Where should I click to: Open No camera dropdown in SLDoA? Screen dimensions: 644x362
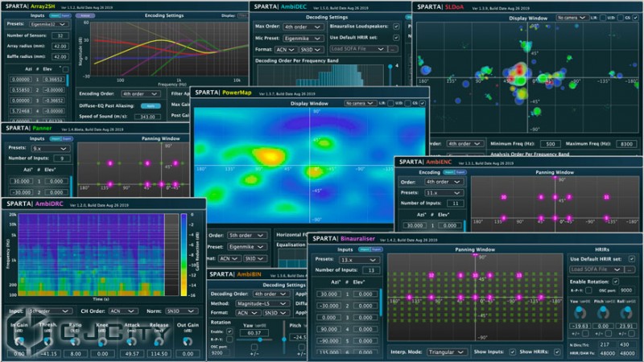(x=572, y=18)
